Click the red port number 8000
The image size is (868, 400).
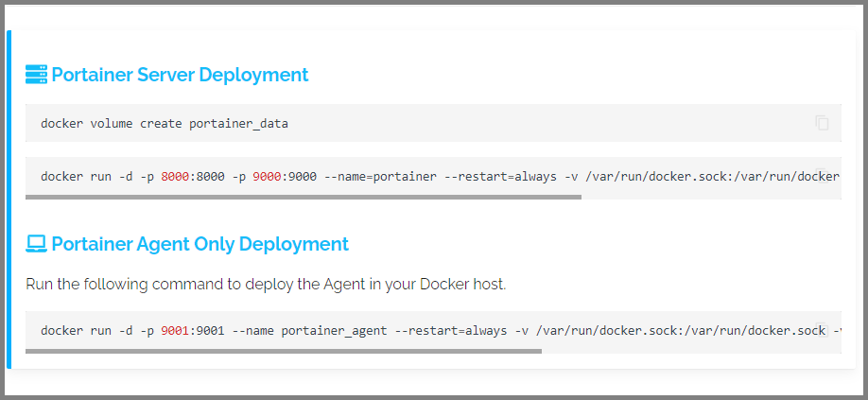point(173,177)
